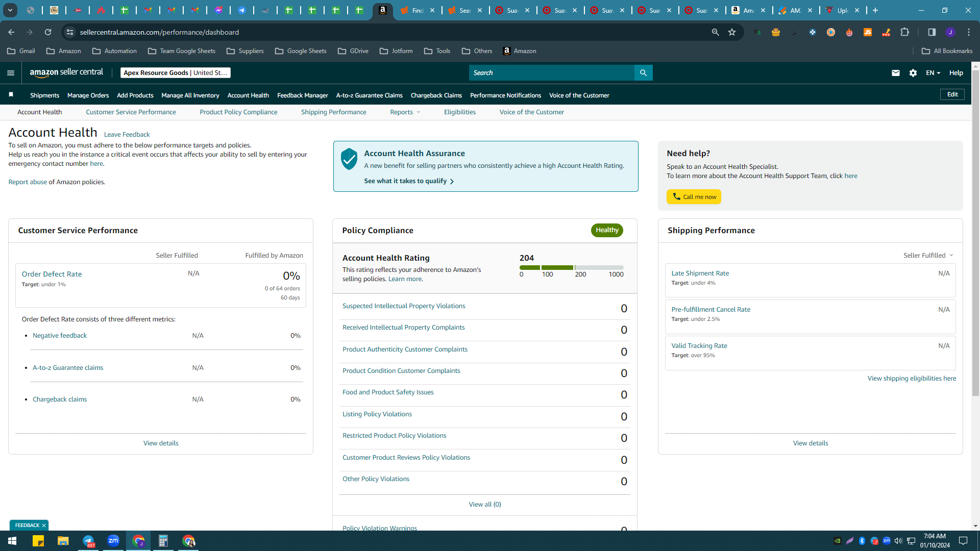The image size is (980, 551).
Task: Open Sticky Notes from the taskbar
Action: coord(38,541)
